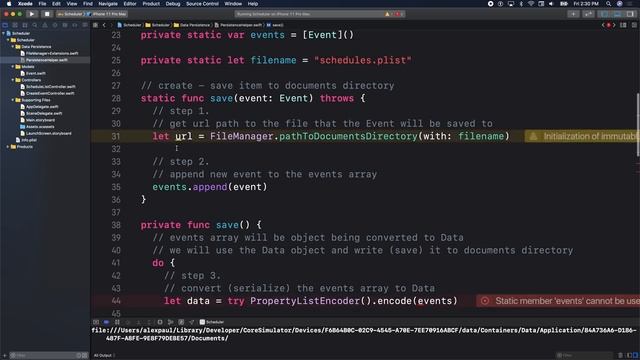The width and height of the screenshot is (640, 360).
Task: Collapse the Controllers folder
Action: tap(13, 80)
